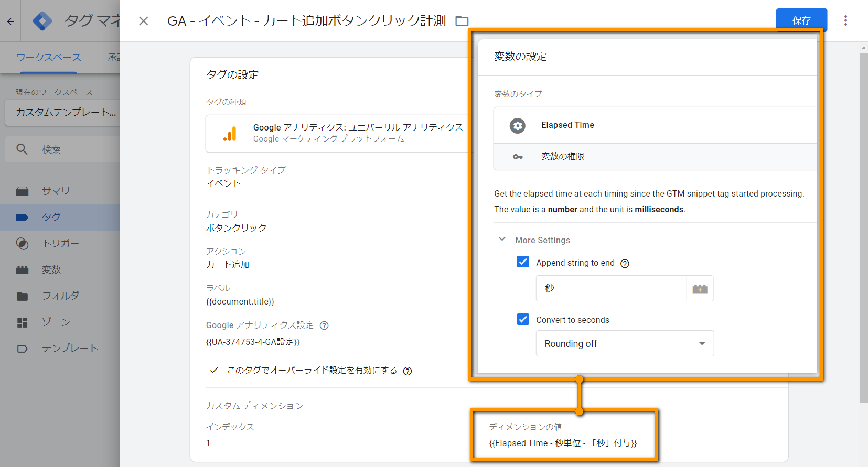Image resolution: width=868 pixels, height=467 pixels.
Task: Click the ゾーン grid icon
Action: point(22,322)
